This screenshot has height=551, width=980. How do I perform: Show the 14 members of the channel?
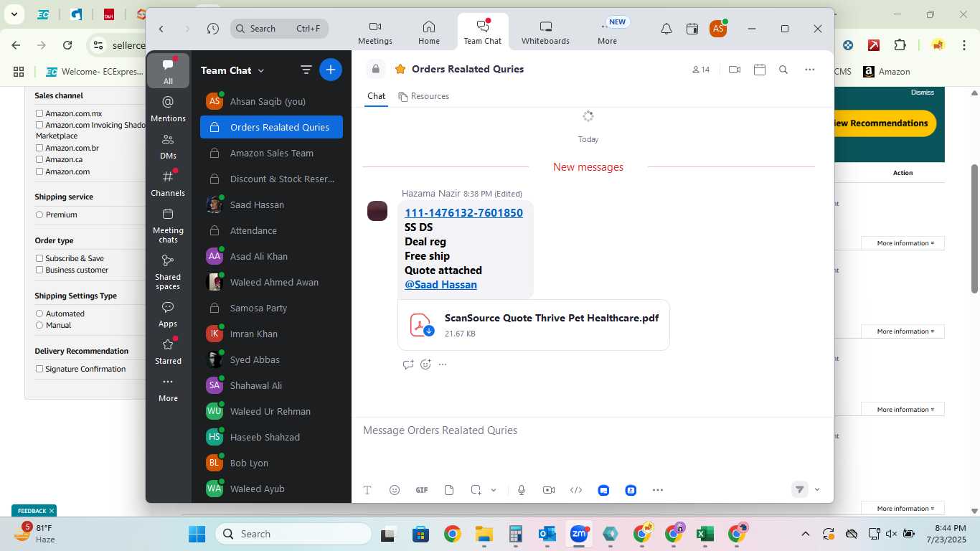[x=701, y=70]
